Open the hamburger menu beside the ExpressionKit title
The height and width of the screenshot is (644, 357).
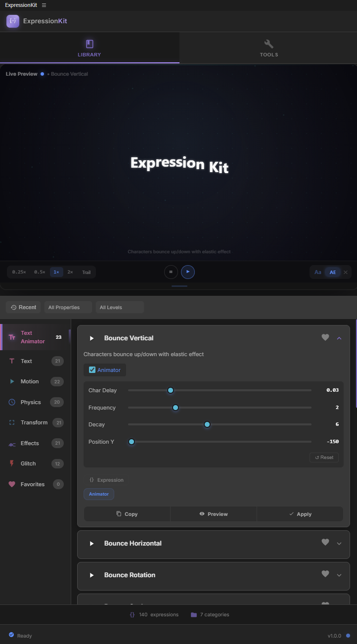click(x=44, y=5)
